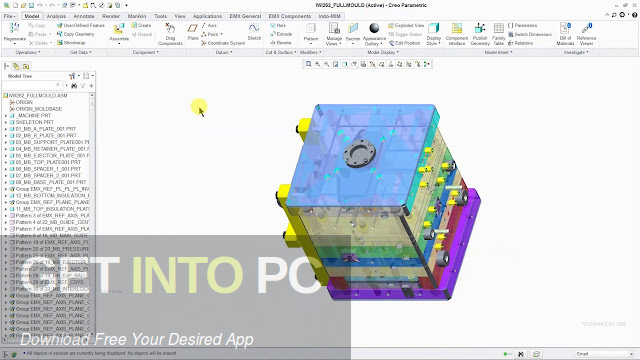Open the Applications tab
The height and width of the screenshot is (360, 640).
(x=207, y=16)
